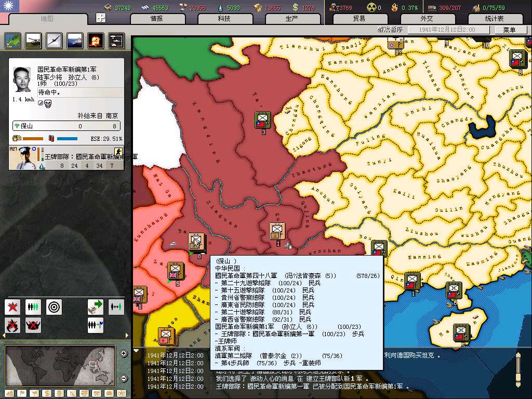Switch to the 科技 technology tab
Viewport: 532px width, 399px height.
coord(224,19)
